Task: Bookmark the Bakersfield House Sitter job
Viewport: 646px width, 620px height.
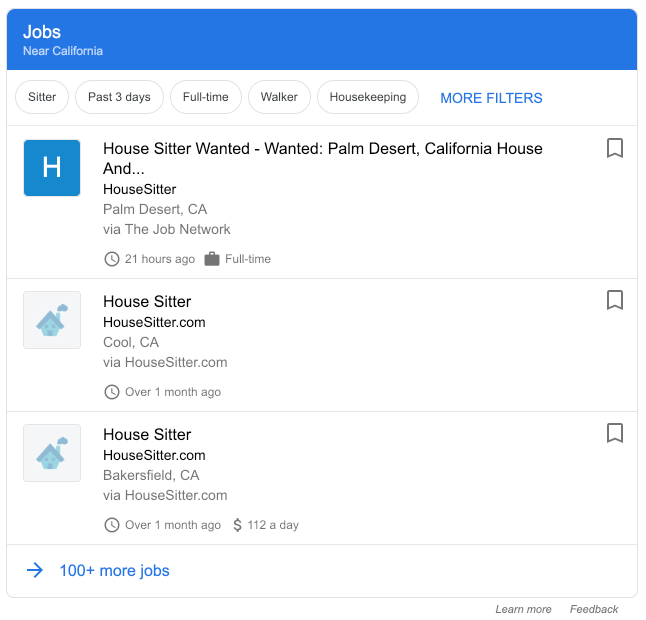Action: point(614,433)
